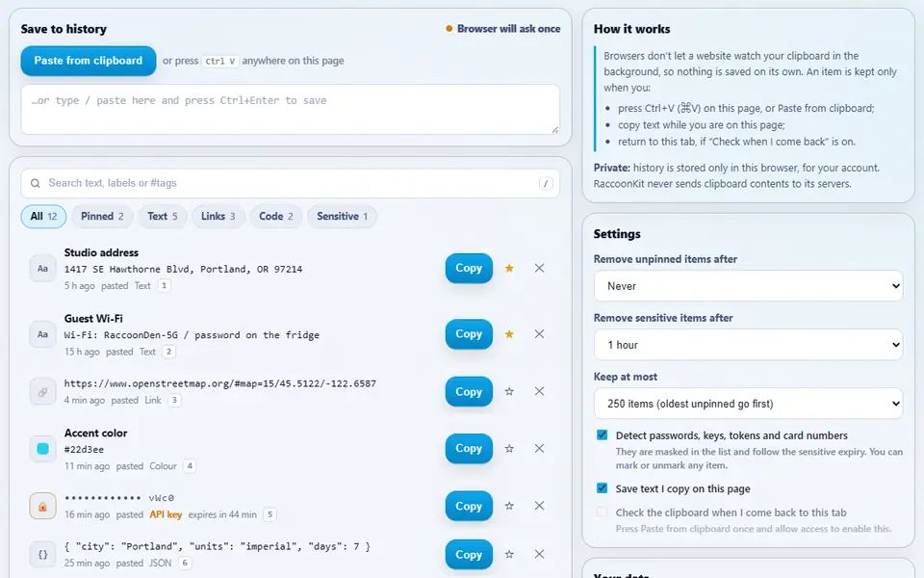Viewport: 924px width, 578px height.
Task: Open Remove sensitive items after dropdown
Action: click(x=749, y=345)
